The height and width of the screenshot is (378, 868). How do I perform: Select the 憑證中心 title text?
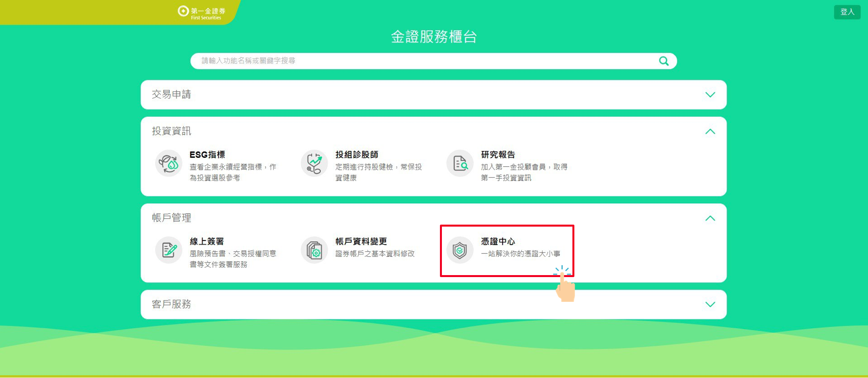click(x=498, y=241)
